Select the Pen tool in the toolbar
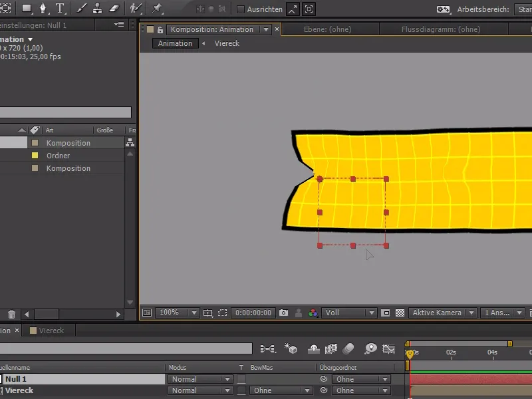Screen dimensions: 532x399 coord(45,9)
